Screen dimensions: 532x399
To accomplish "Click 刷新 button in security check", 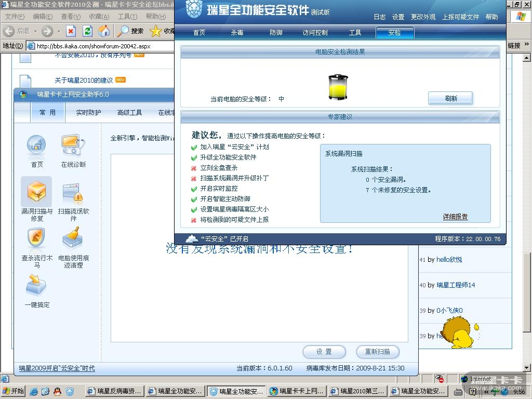I will click(x=450, y=98).
